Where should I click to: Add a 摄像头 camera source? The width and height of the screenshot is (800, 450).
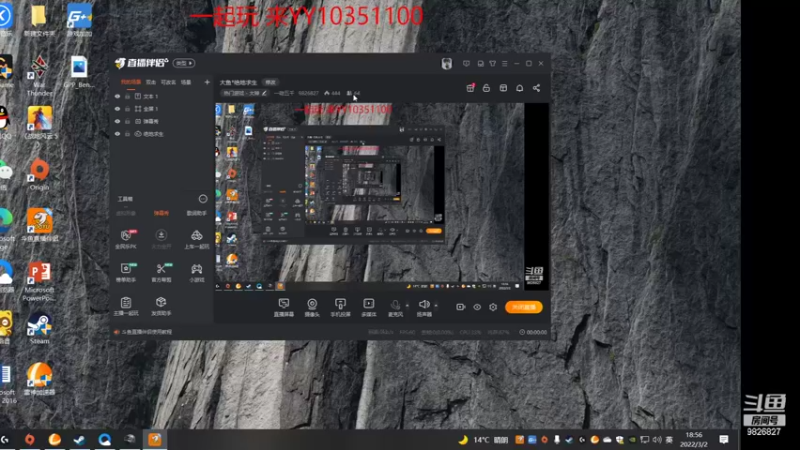coord(312,307)
